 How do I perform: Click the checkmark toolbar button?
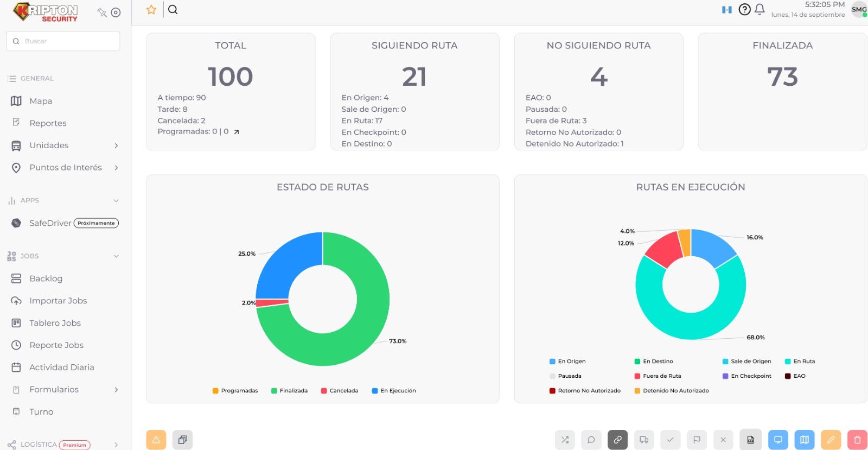click(x=671, y=440)
